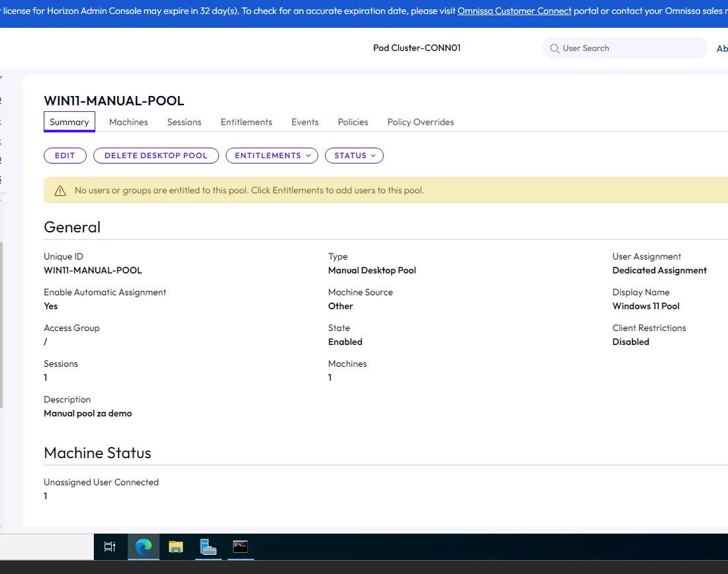Open the Sessions tab
The image size is (728, 574).
[x=184, y=122]
